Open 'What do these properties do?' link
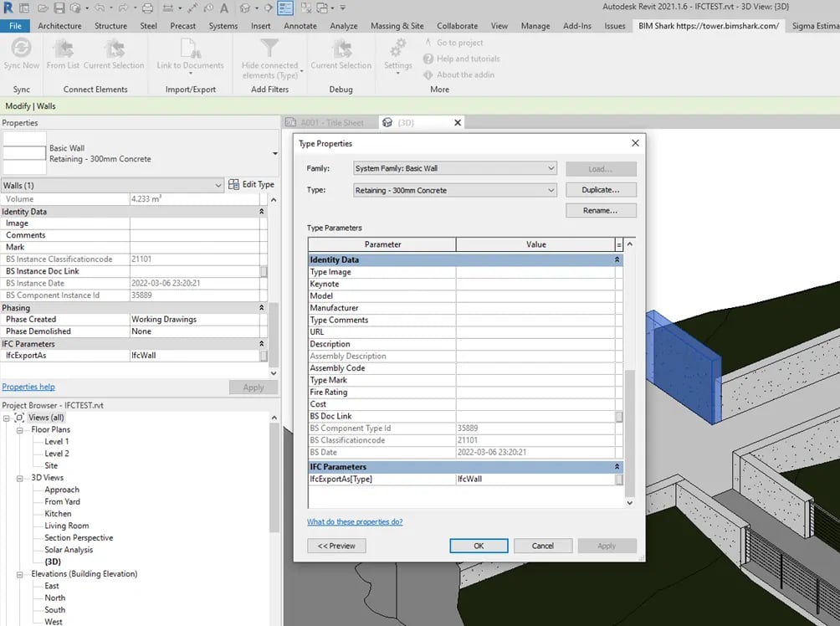Viewport: 840px width, 626px height. point(355,521)
